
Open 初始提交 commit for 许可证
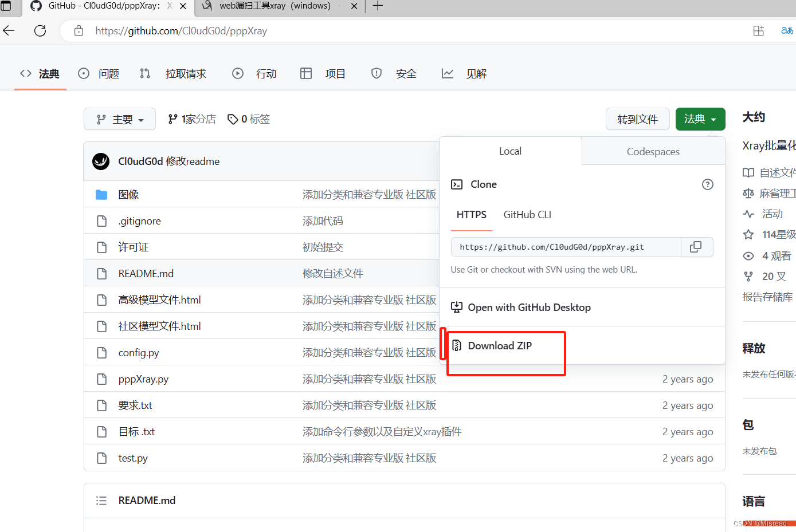tap(323, 247)
